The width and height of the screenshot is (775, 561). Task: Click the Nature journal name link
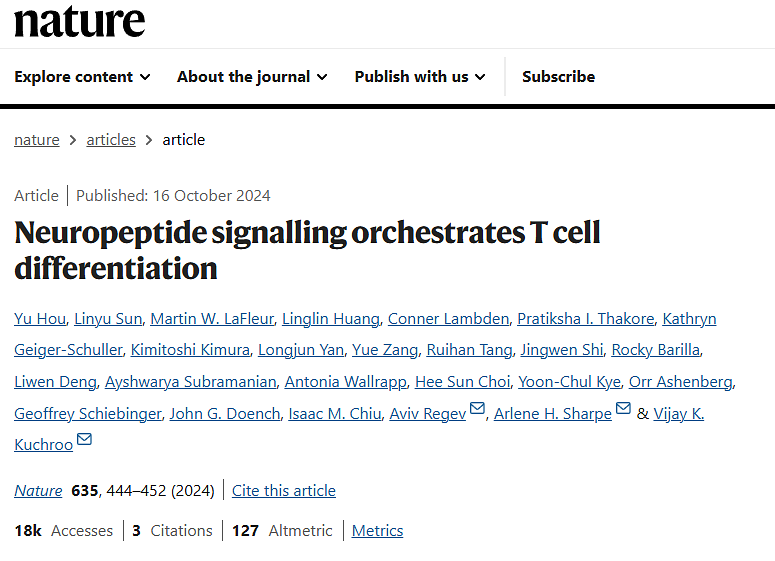coord(38,491)
